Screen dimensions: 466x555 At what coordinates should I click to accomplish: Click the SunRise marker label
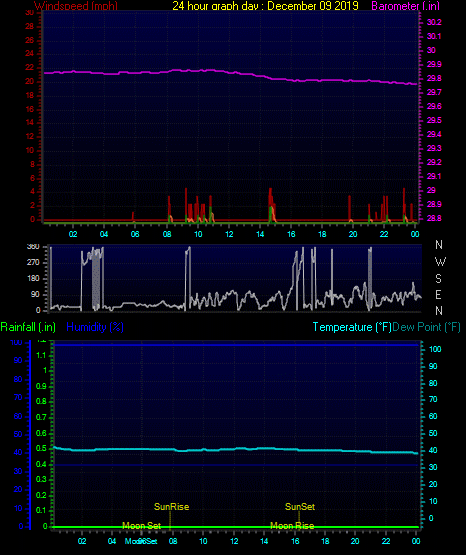tap(172, 507)
